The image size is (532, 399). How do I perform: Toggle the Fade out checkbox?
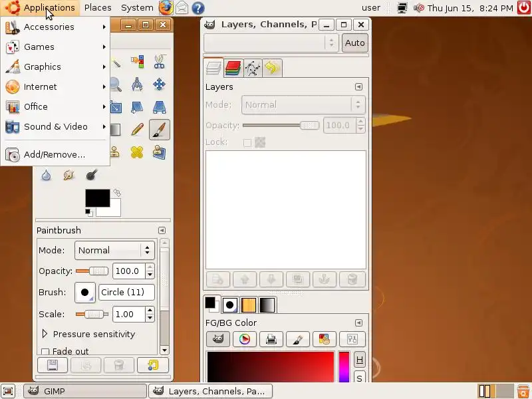[45, 352]
